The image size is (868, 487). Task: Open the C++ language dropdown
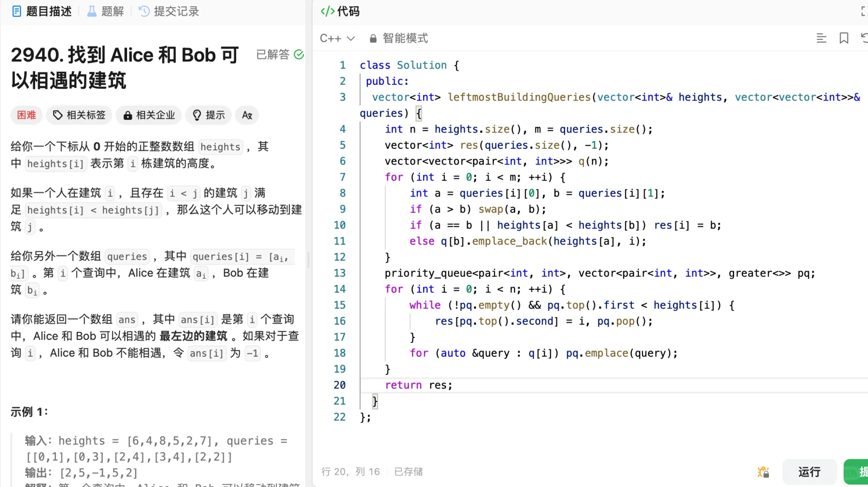pos(337,38)
